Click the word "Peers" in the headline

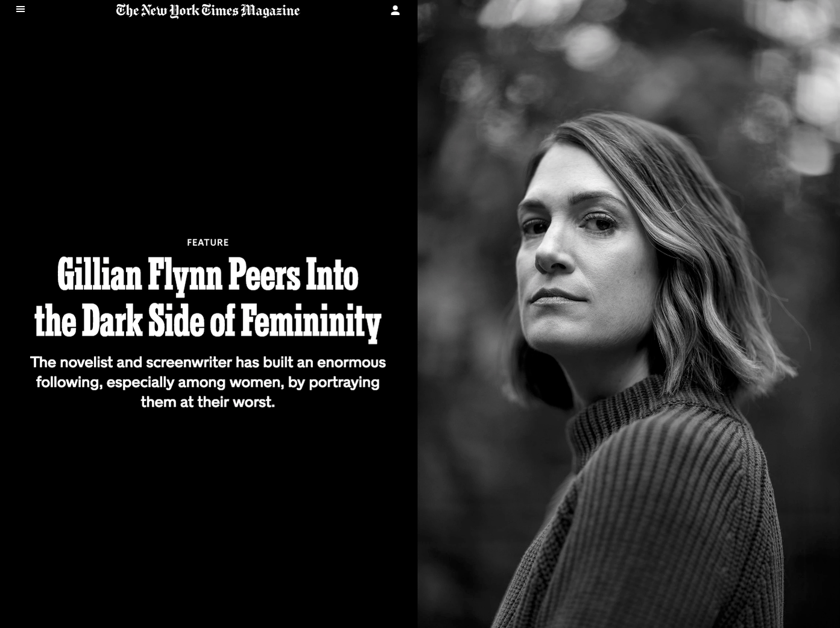tap(264, 275)
